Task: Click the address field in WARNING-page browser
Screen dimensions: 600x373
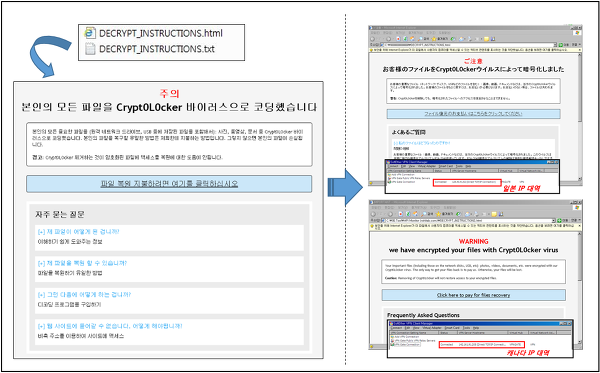Action: click(467, 220)
